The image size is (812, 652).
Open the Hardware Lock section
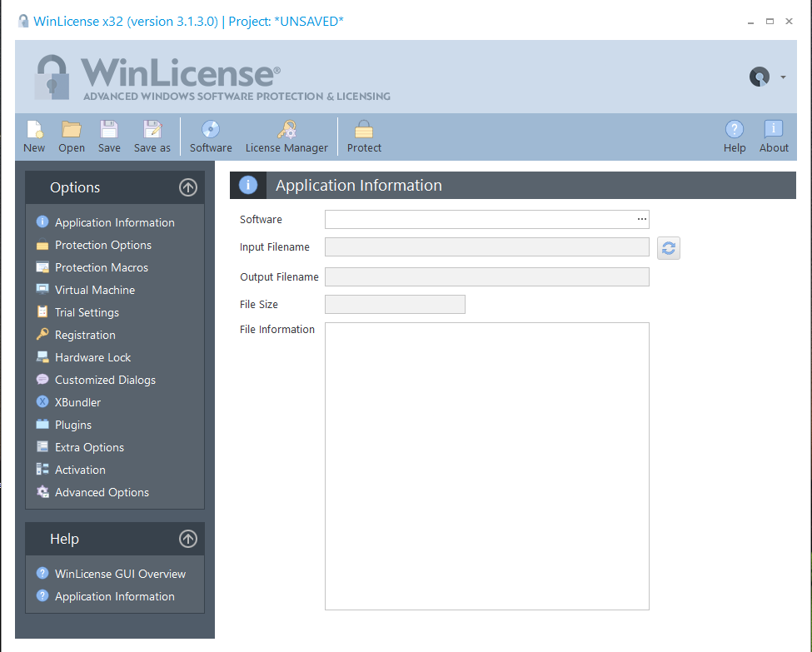tap(93, 357)
